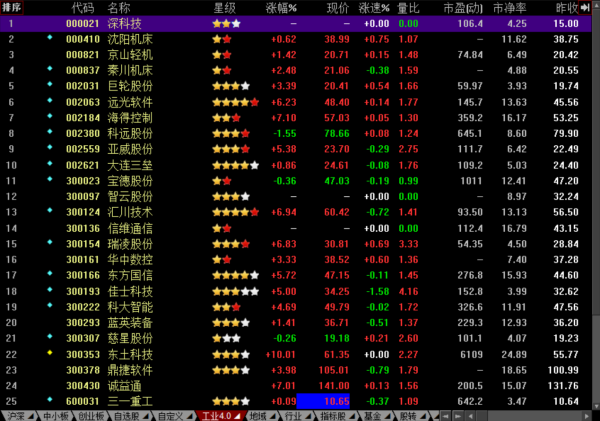600x421 pixels.
Task: Select stock name 蓝英装备
Action: pos(130,323)
